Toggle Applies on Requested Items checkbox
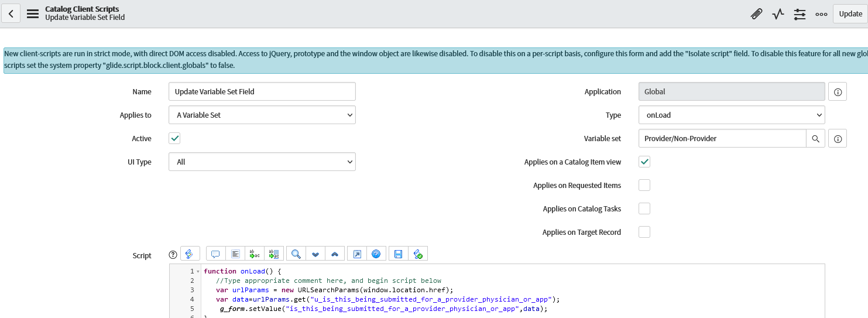Image resolution: width=868 pixels, height=318 pixels. point(644,185)
